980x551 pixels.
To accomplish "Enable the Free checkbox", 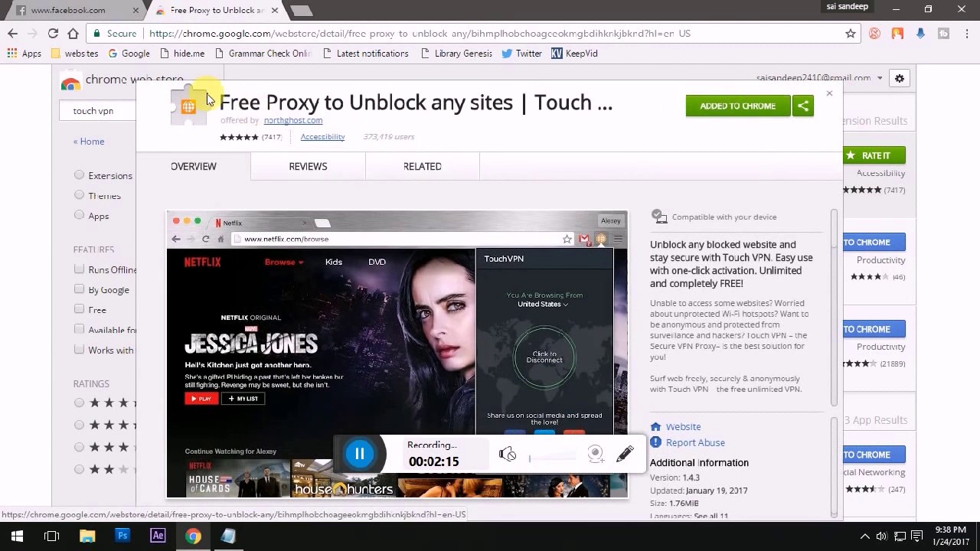I will (x=79, y=308).
